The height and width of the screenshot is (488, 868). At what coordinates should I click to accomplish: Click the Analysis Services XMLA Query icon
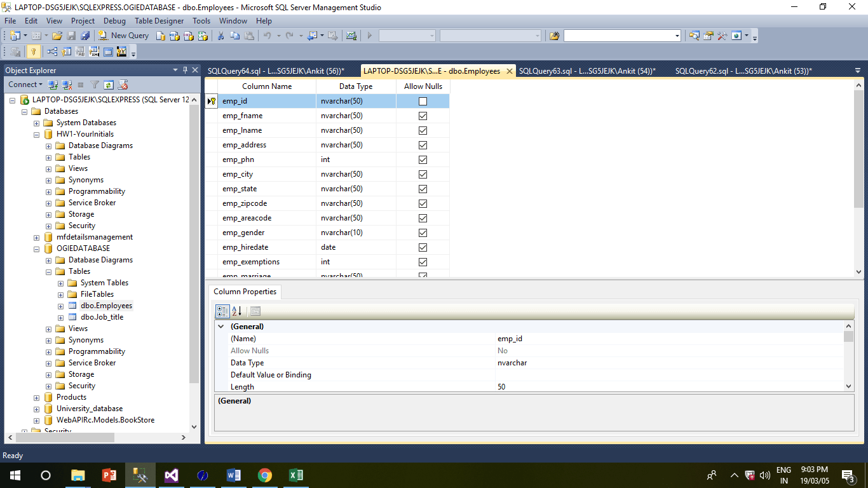202,36
